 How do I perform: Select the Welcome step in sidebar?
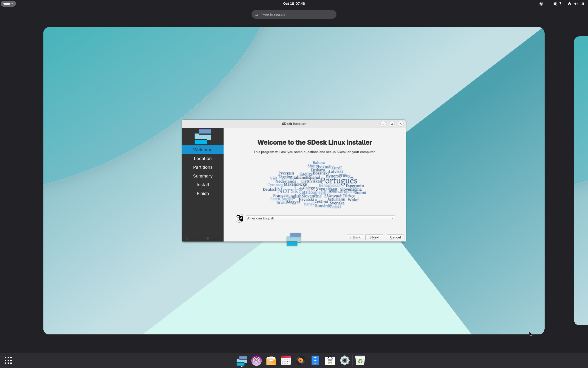coord(203,150)
